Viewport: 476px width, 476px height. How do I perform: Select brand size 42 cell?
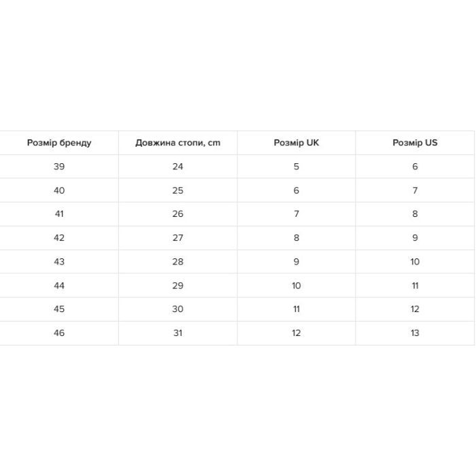pos(59,238)
